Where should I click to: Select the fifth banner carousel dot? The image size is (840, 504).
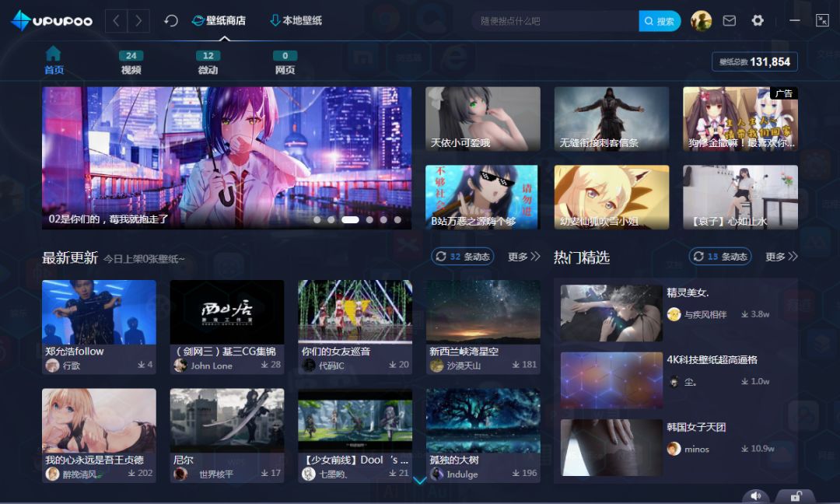383,219
